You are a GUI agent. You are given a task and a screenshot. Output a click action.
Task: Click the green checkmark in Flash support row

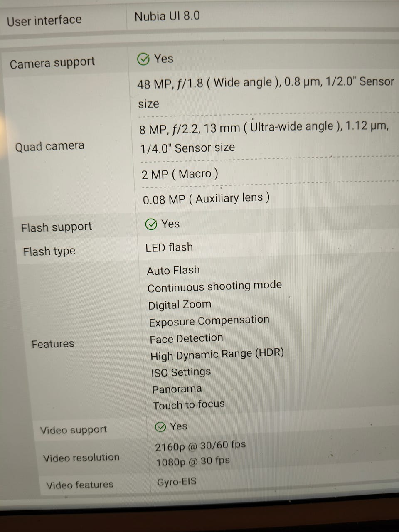pyautogui.click(x=151, y=224)
